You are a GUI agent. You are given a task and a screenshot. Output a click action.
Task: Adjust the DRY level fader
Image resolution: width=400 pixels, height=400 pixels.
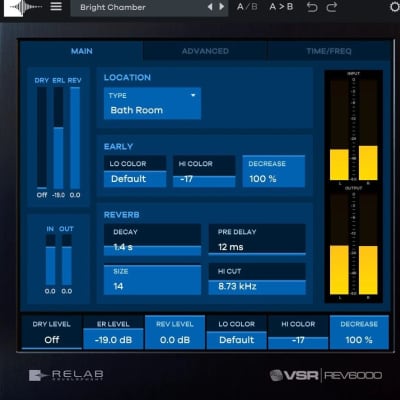[x=42, y=138]
